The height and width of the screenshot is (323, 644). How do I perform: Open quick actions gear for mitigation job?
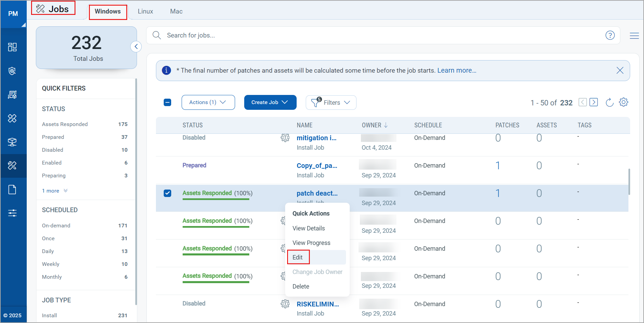[285, 138]
